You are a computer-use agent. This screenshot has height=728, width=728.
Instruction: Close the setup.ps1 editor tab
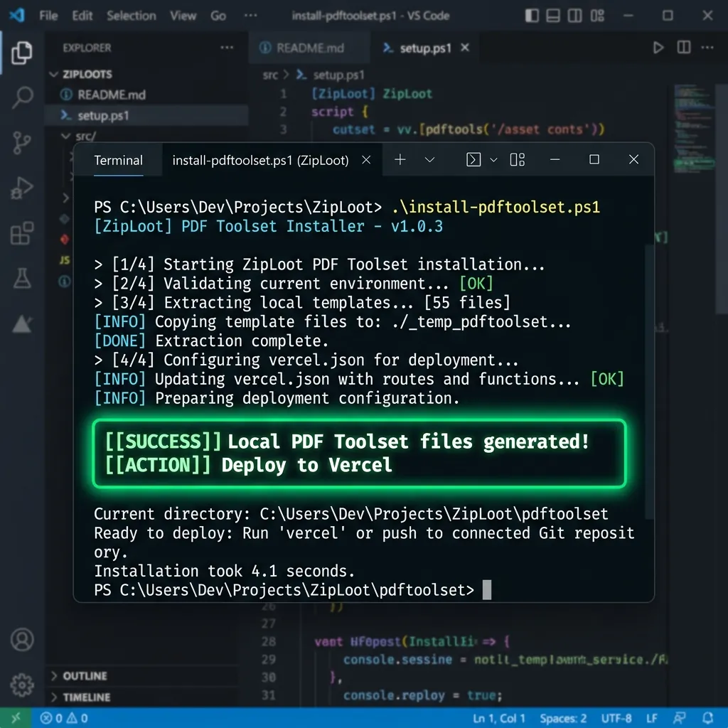coord(465,48)
